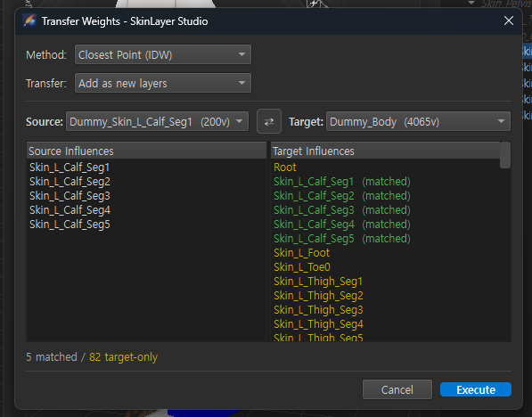
Task: Open Target dropdown Dummy_Body
Action: pyautogui.click(x=418, y=121)
